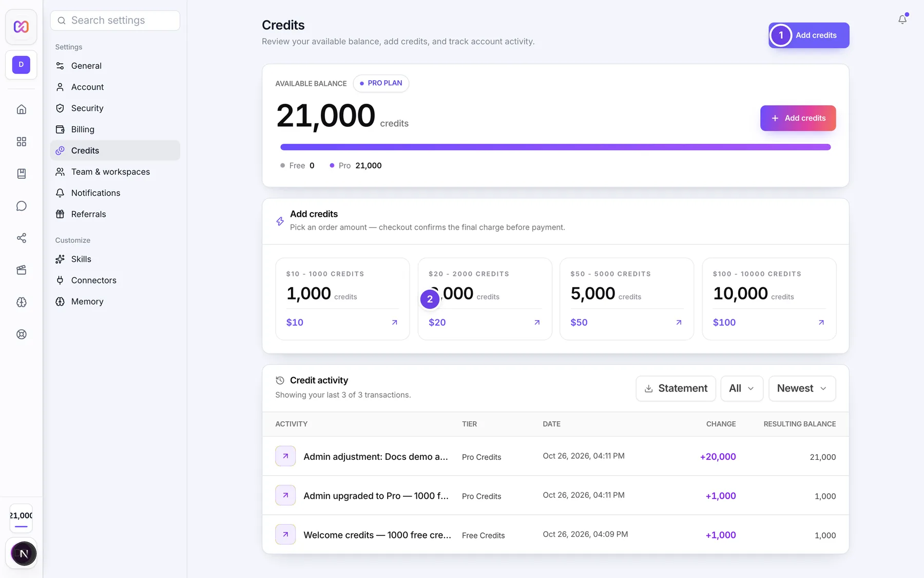924x578 pixels.
Task: Click Add credits button in balance card
Action: coord(798,118)
